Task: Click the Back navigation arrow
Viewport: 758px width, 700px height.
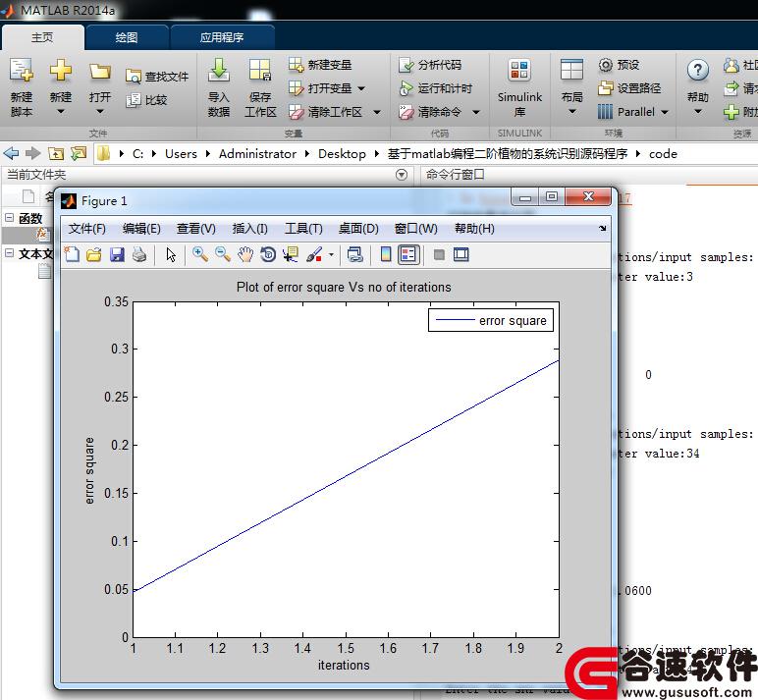Action: 11,154
